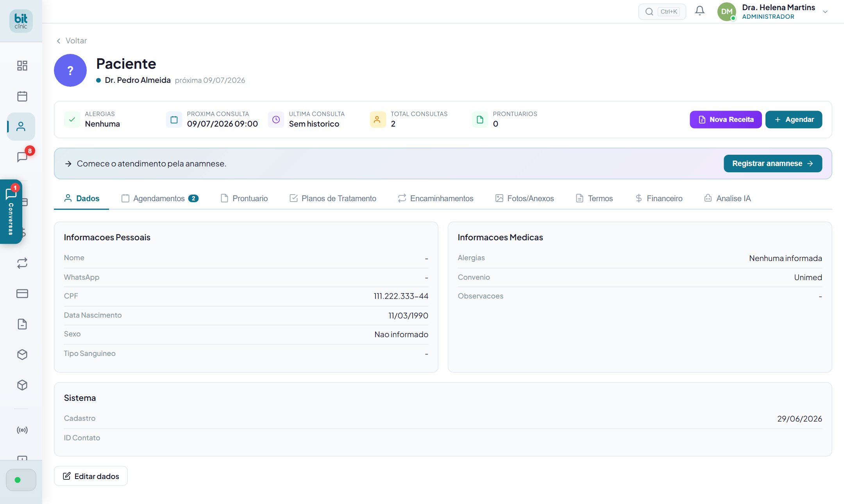Click the Agendar button

click(794, 120)
